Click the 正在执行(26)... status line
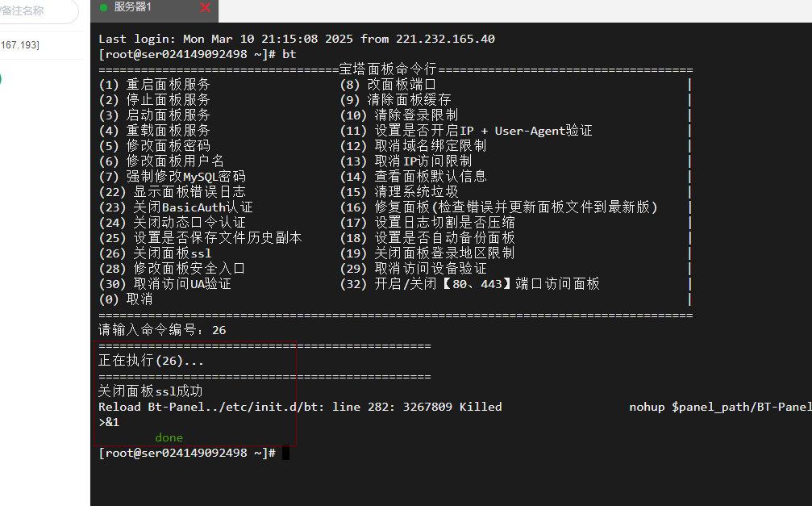The width and height of the screenshot is (812, 506). tap(151, 361)
